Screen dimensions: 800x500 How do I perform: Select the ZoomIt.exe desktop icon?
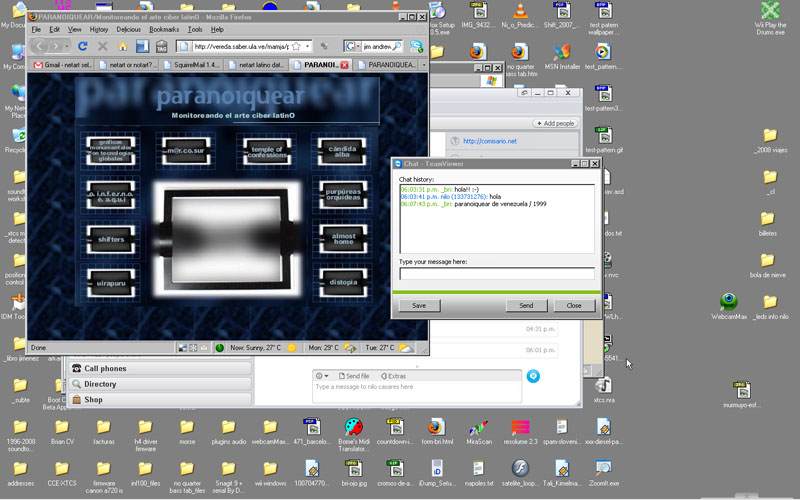pyautogui.click(x=604, y=472)
